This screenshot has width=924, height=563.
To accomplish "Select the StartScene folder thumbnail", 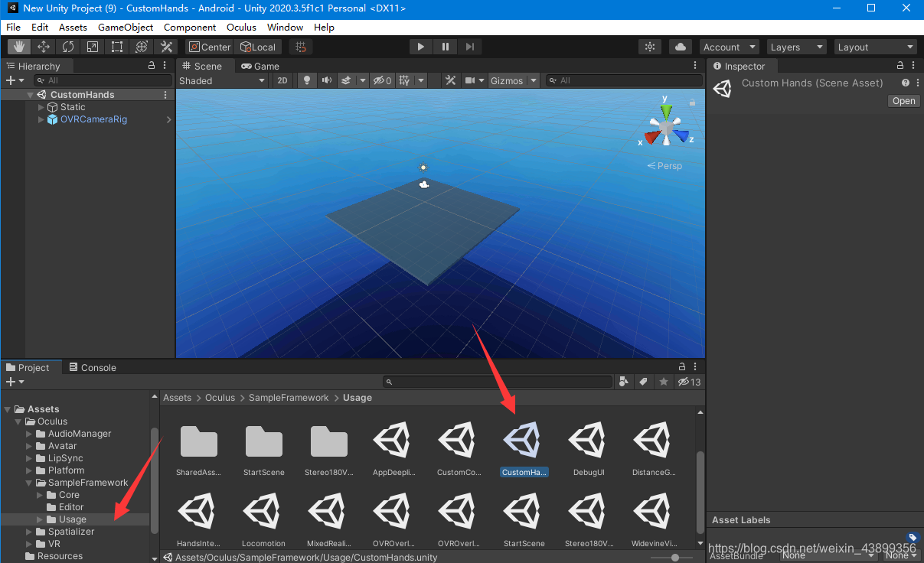I will pyautogui.click(x=263, y=450).
